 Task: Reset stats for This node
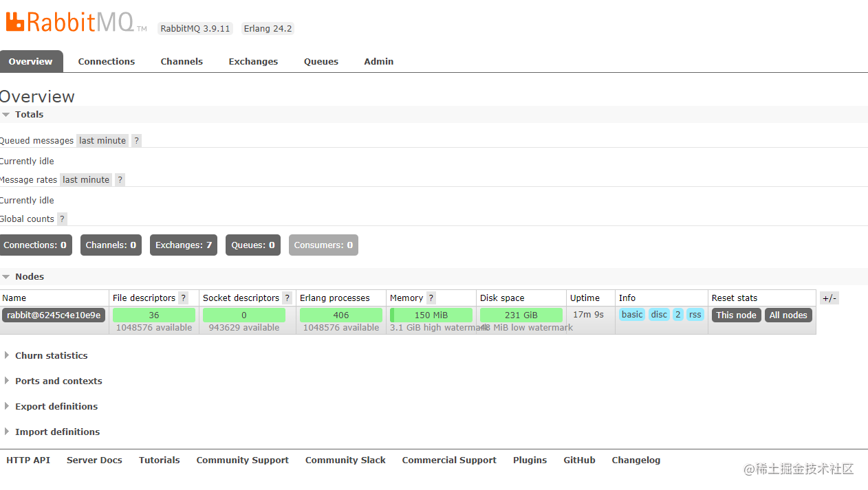[735, 314]
